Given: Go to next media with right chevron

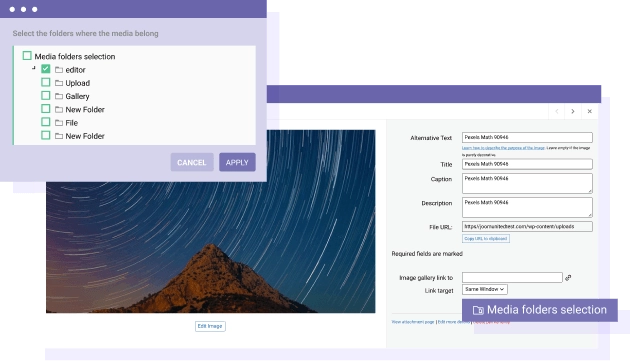Looking at the screenshot, I should pos(573,111).
